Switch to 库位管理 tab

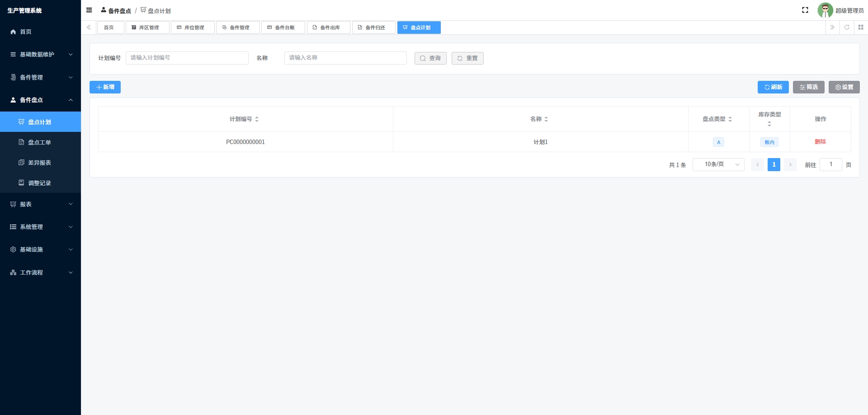click(x=193, y=28)
